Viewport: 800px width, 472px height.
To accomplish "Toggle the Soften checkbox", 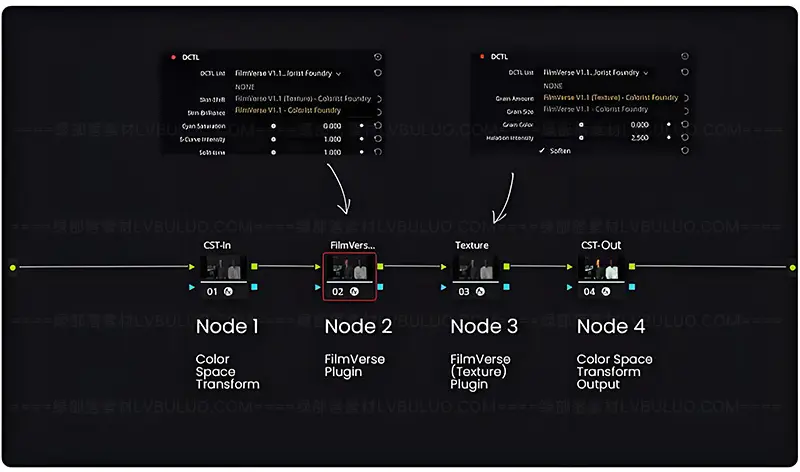I will (x=542, y=151).
